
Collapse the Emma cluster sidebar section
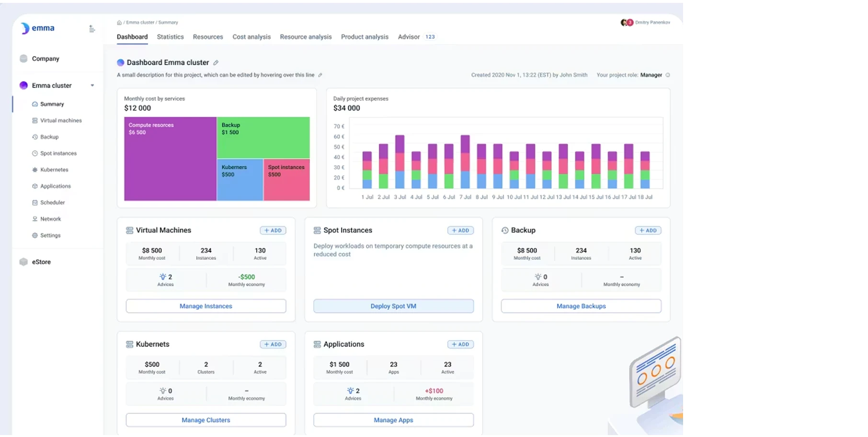(x=92, y=86)
